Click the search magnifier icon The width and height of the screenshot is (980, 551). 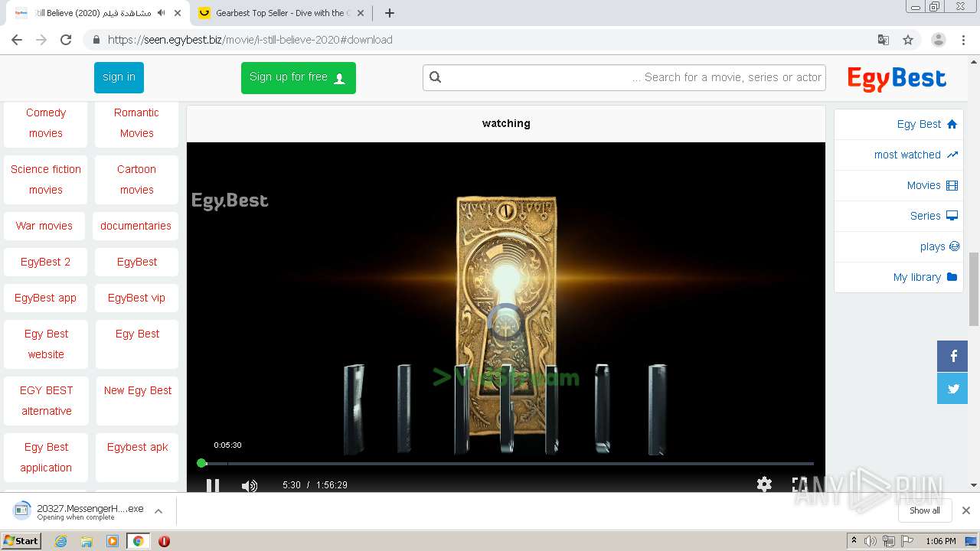[x=436, y=77]
